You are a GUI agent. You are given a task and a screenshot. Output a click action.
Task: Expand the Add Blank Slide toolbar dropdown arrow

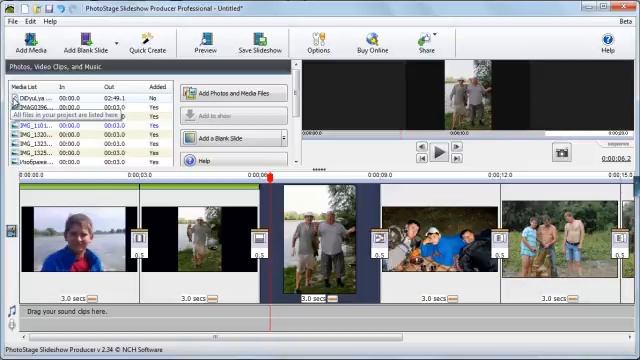[117, 43]
